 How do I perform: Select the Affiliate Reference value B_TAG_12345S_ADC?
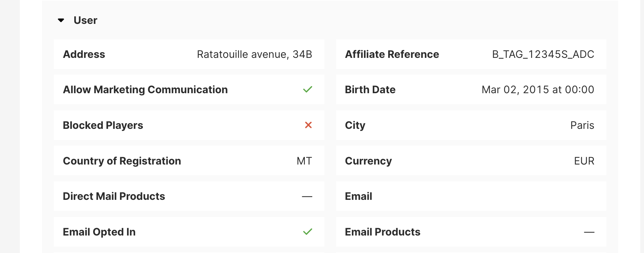(x=543, y=55)
